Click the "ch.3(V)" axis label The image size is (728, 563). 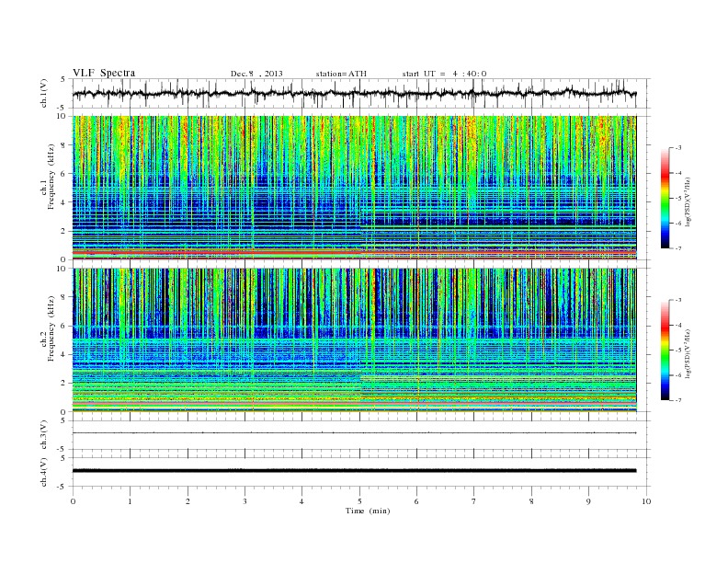(x=44, y=435)
